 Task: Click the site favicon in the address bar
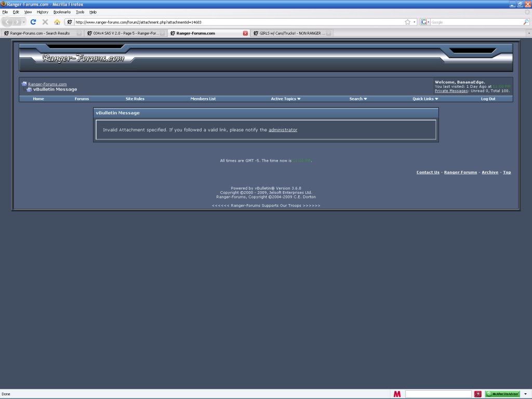pyautogui.click(x=70, y=22)
